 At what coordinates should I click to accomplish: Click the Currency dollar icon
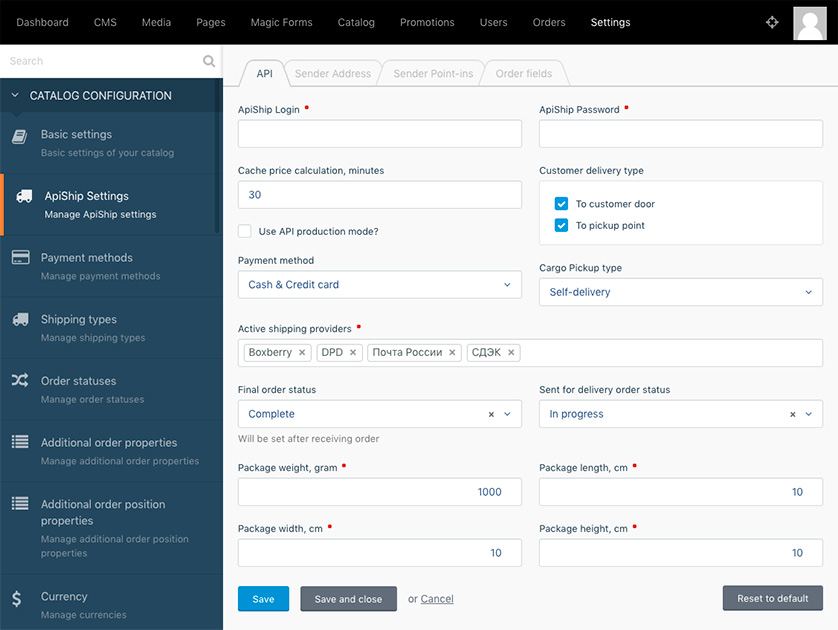pos(17,598)
